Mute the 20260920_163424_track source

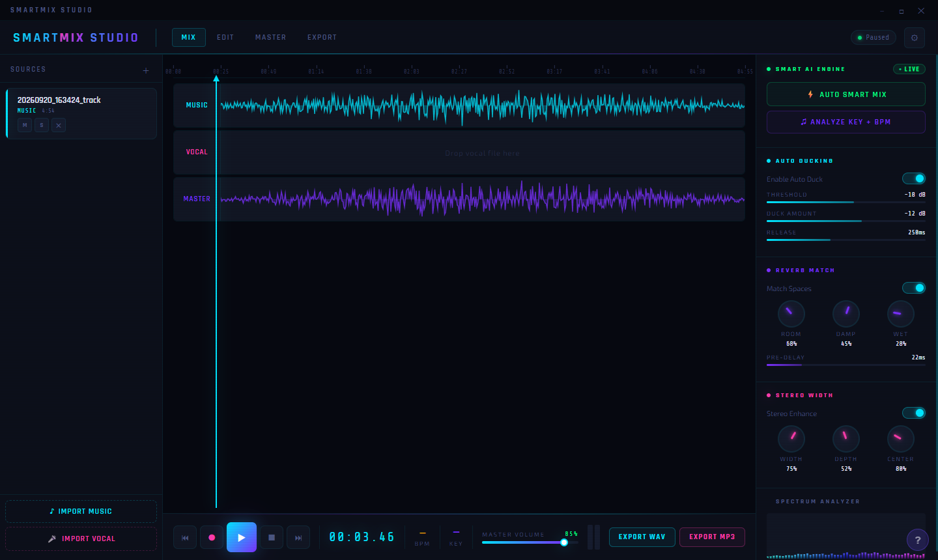click(25, 125)
